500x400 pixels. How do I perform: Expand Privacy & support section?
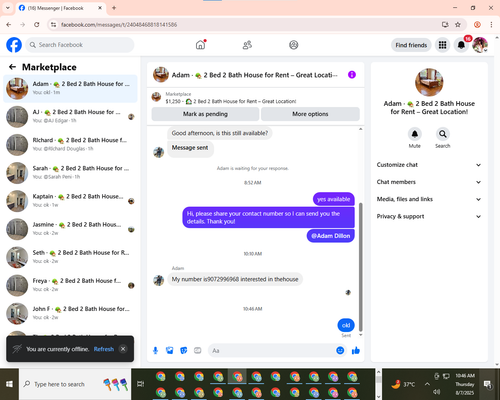click(429, 216)
